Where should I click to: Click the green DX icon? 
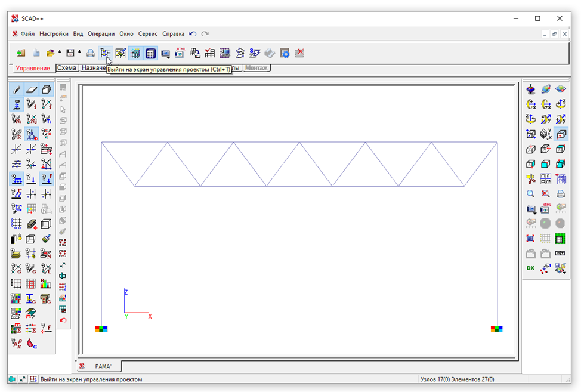[531, 268]
